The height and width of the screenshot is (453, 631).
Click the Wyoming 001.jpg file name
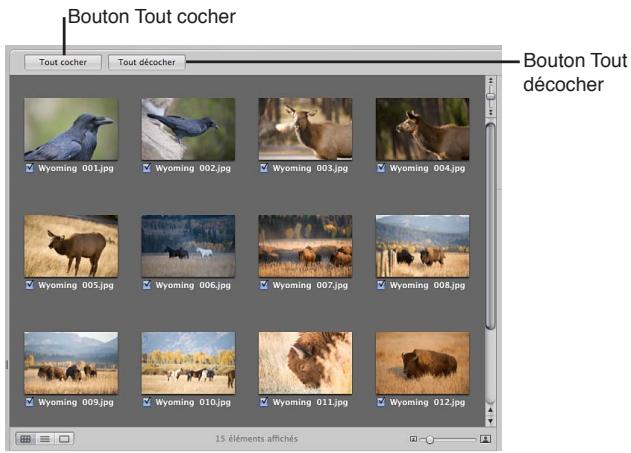[x=76, y=169]
